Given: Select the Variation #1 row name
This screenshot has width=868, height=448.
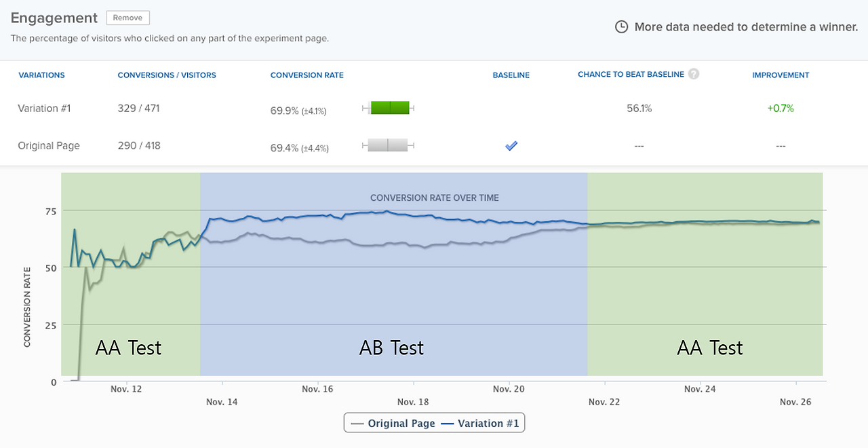Looking at the screenshot, I should [44, 109].
